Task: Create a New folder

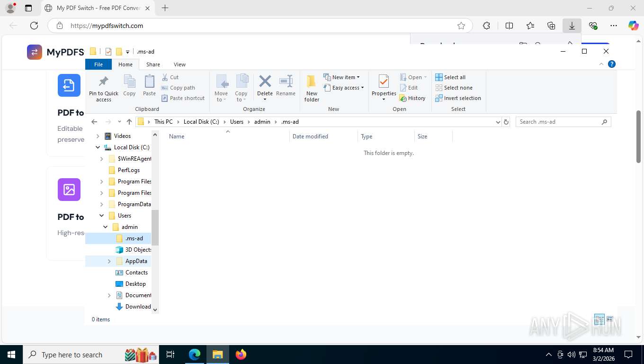Action: [x=312, y=88]
